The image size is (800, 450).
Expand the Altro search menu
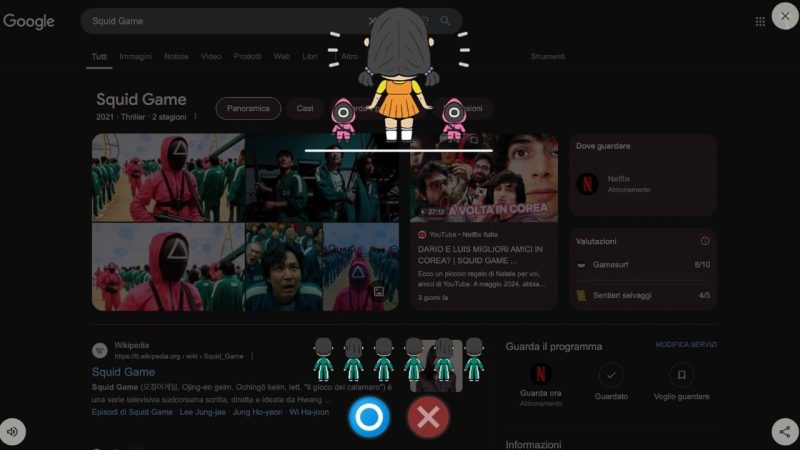coord(349,57)
